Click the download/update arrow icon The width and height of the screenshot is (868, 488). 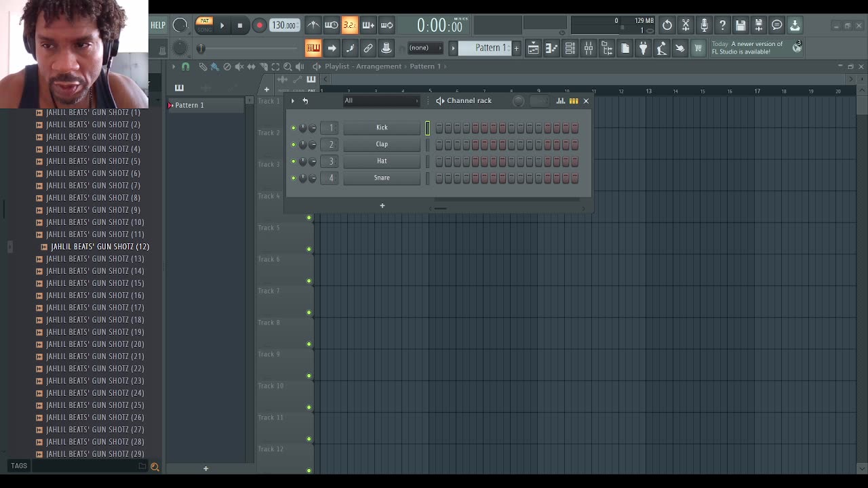(x=795, y=26)
